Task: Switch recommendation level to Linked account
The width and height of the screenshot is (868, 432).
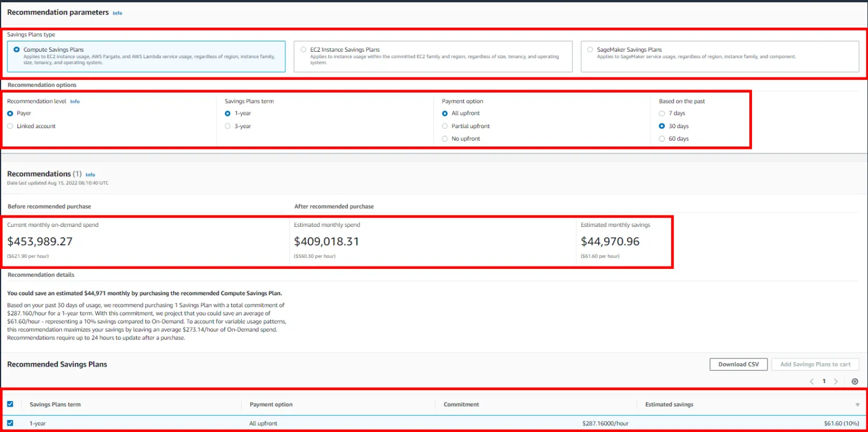Action: coord(10,126)
